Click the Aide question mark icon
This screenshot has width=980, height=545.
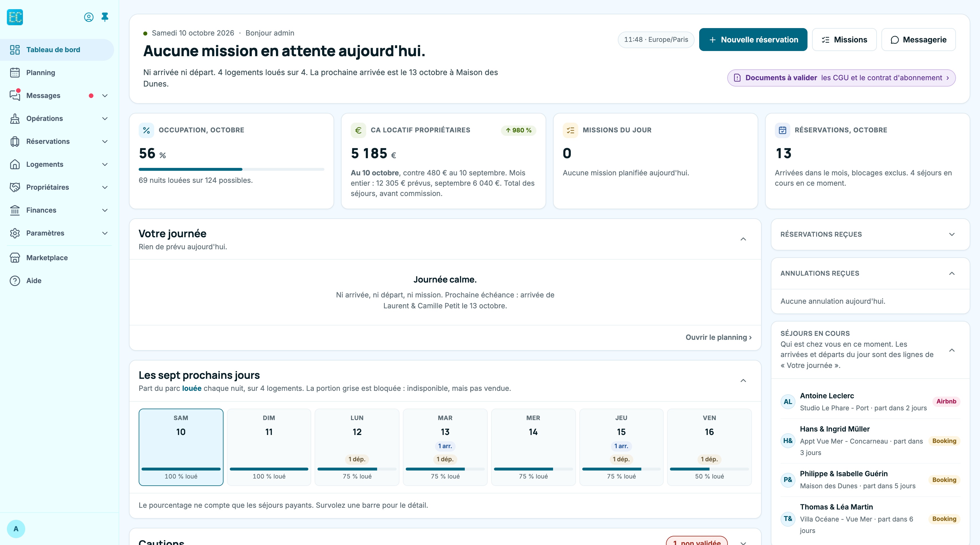15,281
